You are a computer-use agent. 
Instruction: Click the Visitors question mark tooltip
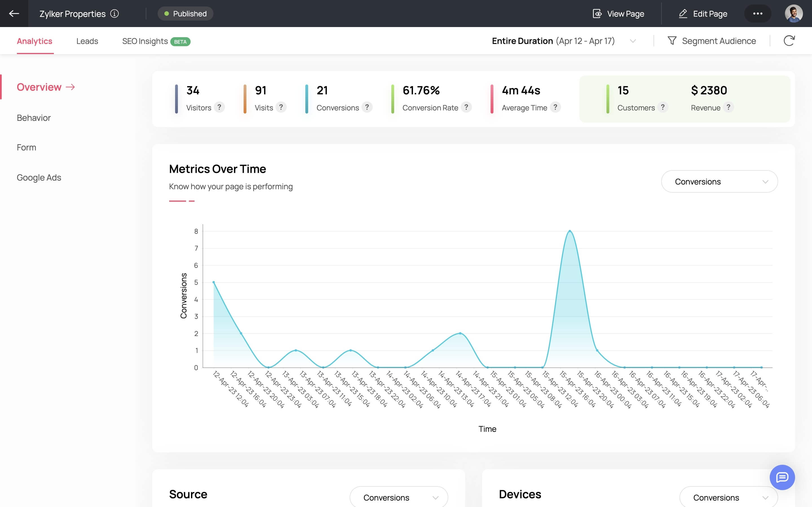coord(219,108)
